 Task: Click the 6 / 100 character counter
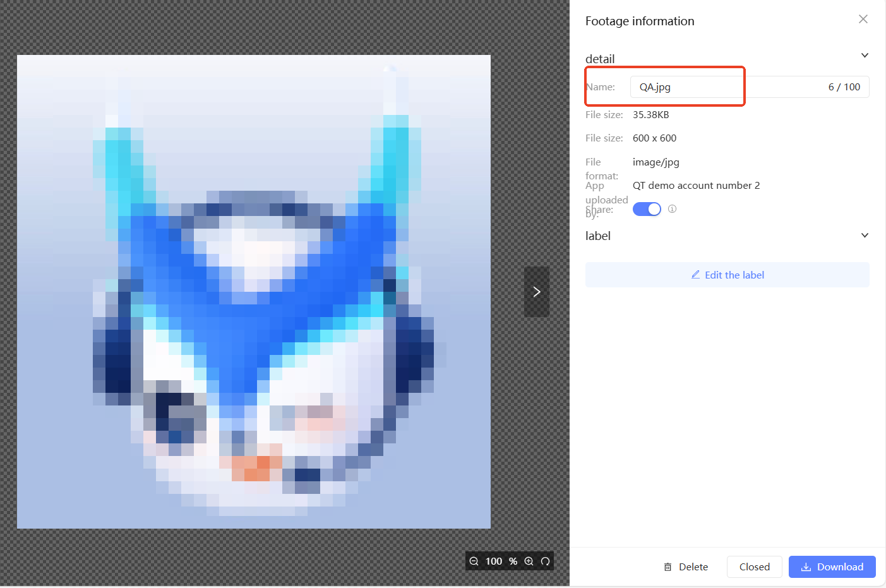tap(844, 87)
